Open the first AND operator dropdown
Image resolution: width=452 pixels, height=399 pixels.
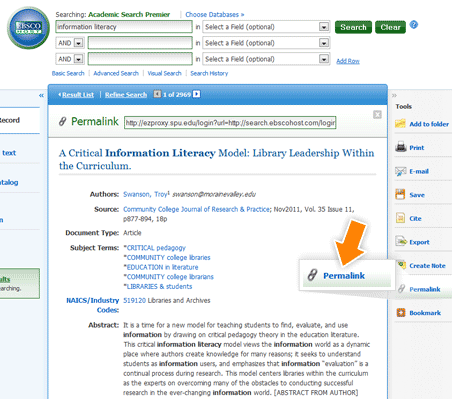tap(79, 43)
